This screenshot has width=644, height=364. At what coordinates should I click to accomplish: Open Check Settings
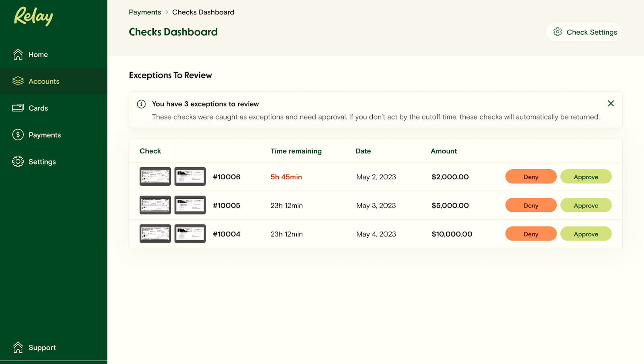click(x=584, y=32)
